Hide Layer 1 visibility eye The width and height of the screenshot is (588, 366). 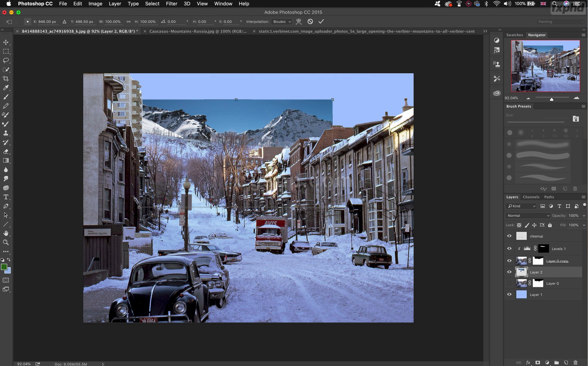click(x=509, y=294)
